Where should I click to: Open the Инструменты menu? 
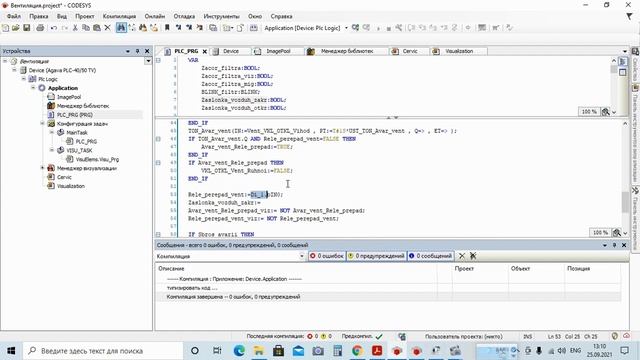point(222,16)
